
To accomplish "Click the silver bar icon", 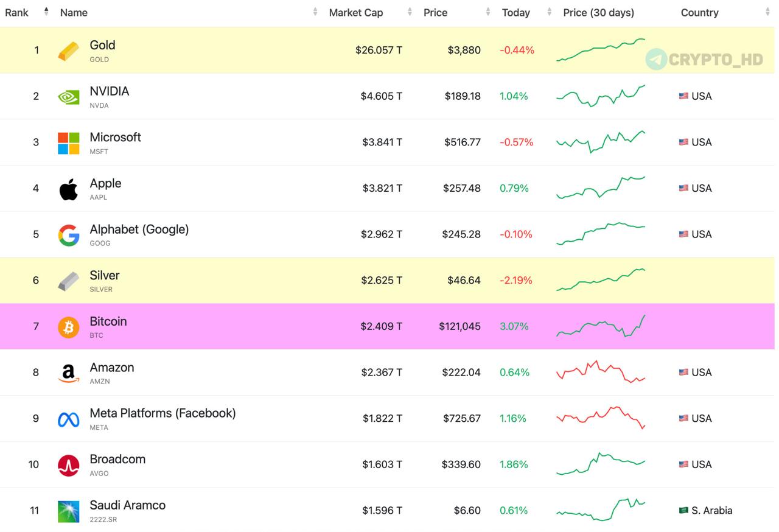I will [68, 281].
